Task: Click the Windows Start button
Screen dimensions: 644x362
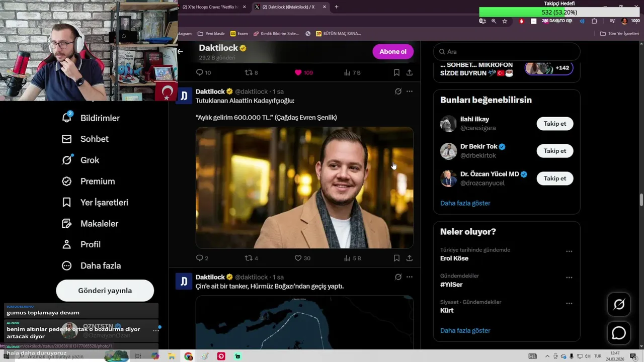Action: (x=6, y=356)
